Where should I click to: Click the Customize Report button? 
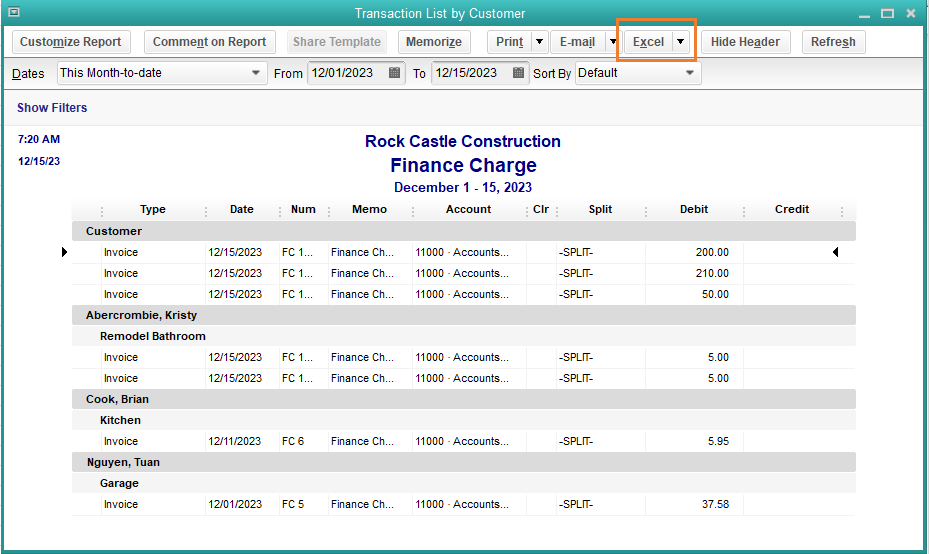70,42
